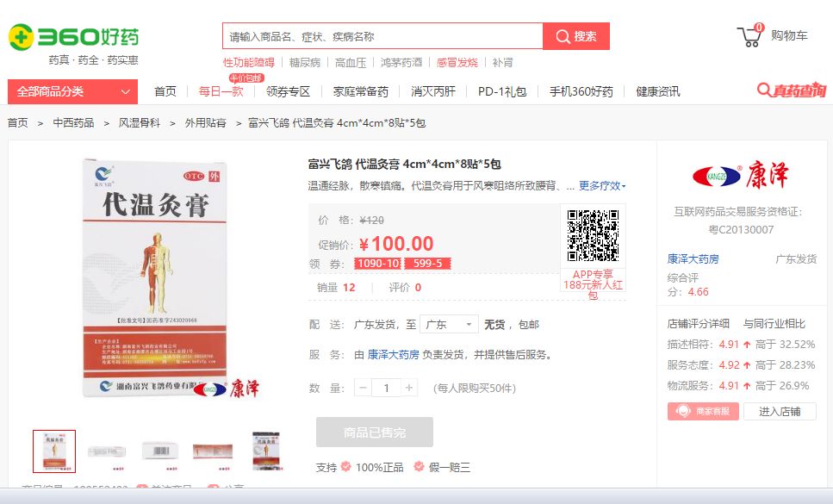
Task: Click breadcrumb 外用贴膏
Action: pyautogui.click(x=206, y=123)
